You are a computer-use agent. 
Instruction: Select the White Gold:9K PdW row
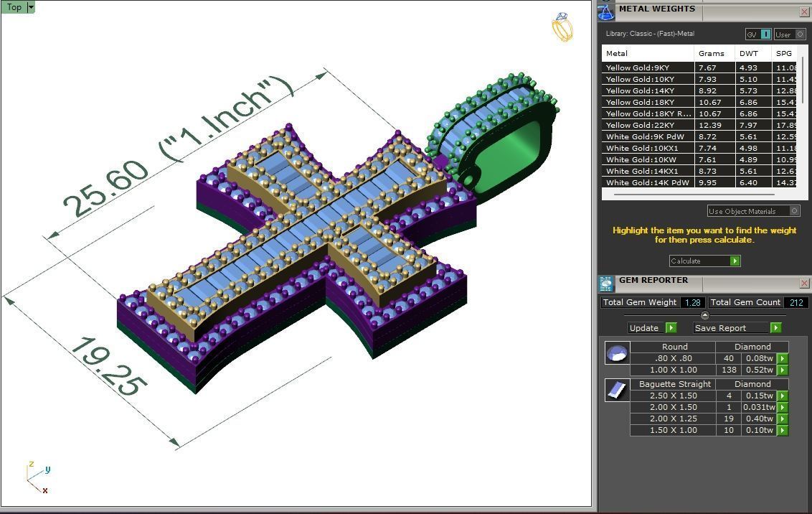699,137
